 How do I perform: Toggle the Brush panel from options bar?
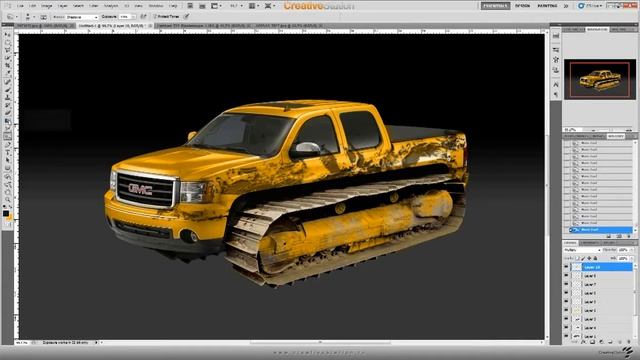(43, 17)
